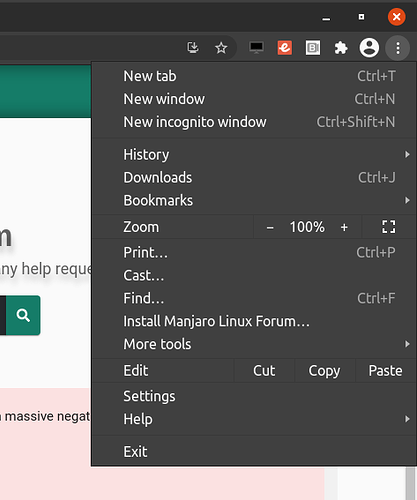Click the grey 'B' extension icon
Image resolution: width=417 pixels, height=500 pixels.
click(x=313, y=48)
